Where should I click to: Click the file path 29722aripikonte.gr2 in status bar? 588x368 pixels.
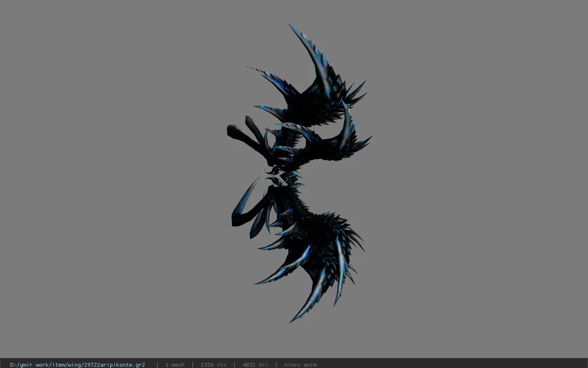point(78,365)
